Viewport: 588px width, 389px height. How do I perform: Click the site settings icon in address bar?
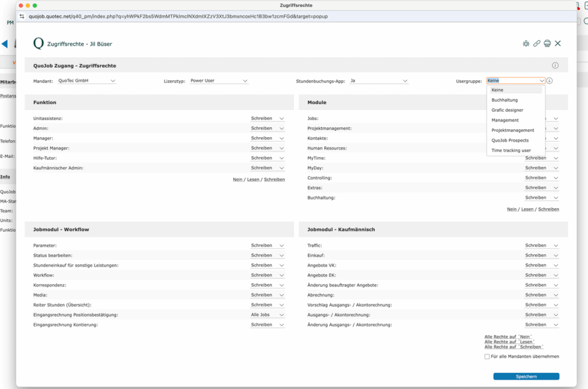click(x=22, y=17)
